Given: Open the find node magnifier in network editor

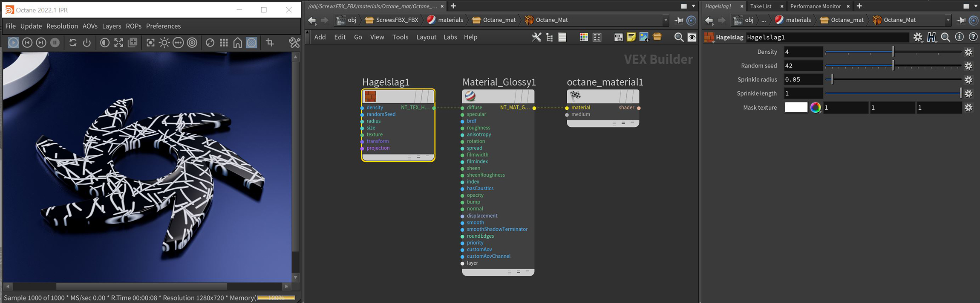Looking at the screenshot, I should (x=679, y=37).
